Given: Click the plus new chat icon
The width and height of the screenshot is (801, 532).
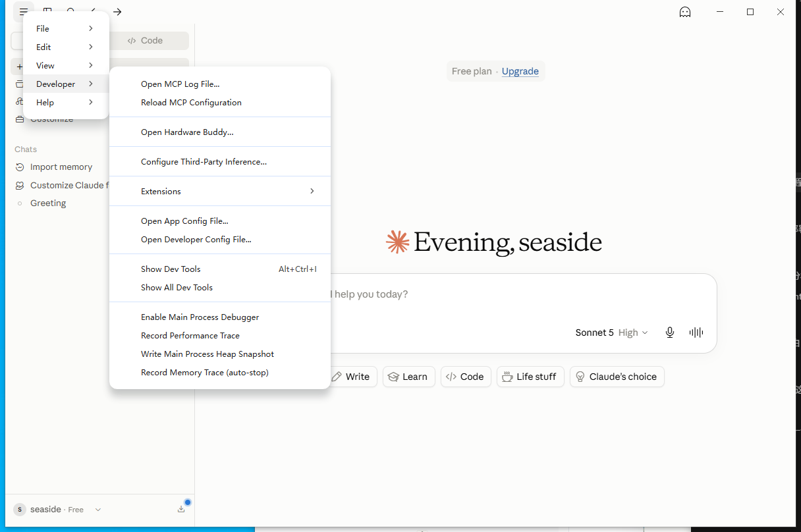Looking at the screenshot, I should [x=19, y=67].
